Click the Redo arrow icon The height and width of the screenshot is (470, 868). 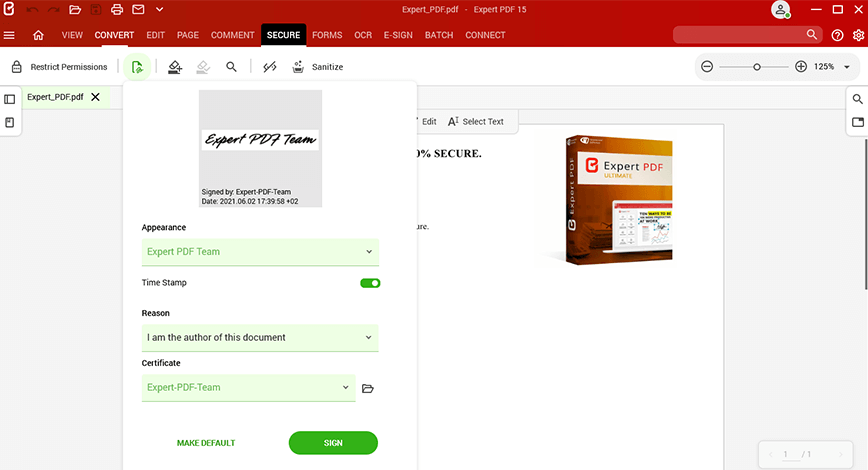click(x=53, y=9)
